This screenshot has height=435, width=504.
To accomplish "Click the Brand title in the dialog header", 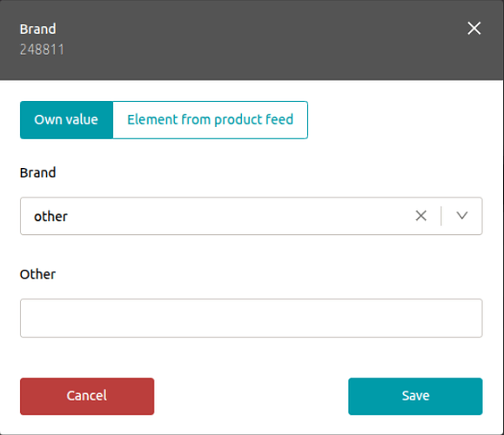I will (38, 29).
